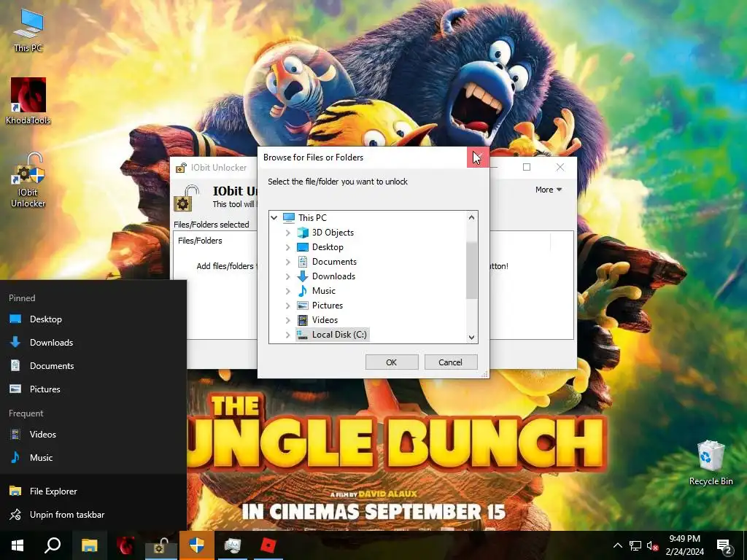Open the Roblox taskbar icon
The width and height of the screenshot is (747, 560).
point(268,545)
